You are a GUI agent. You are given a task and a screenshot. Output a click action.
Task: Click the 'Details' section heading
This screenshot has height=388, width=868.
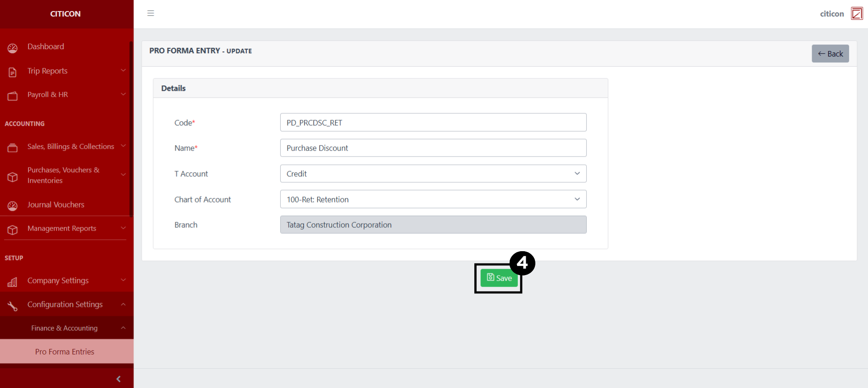click(x=173, y=88)
